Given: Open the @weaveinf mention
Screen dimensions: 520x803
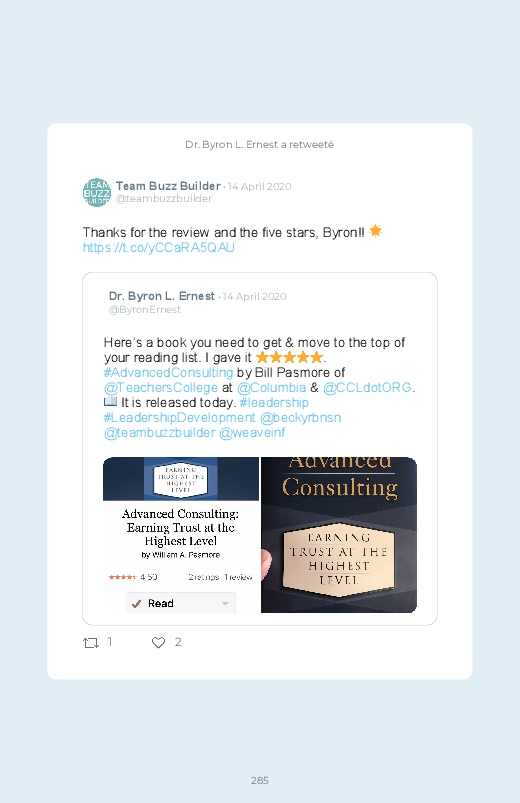Looking at the screenshot, I should pyautogui.click(x=252, y=433).
